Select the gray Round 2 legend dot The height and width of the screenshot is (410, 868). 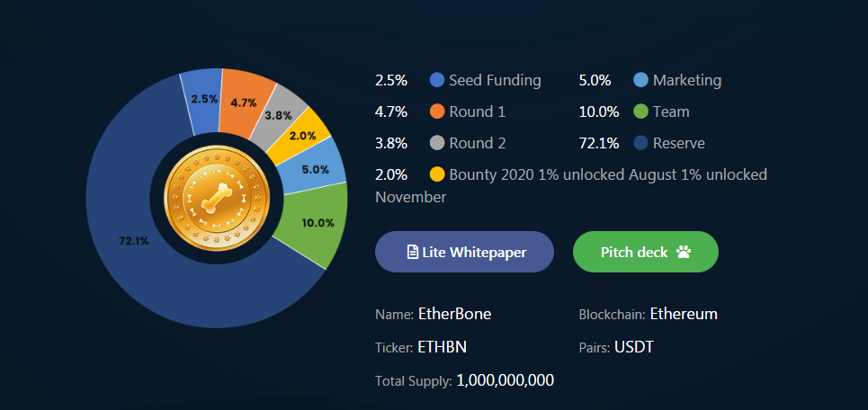(437, 143)
